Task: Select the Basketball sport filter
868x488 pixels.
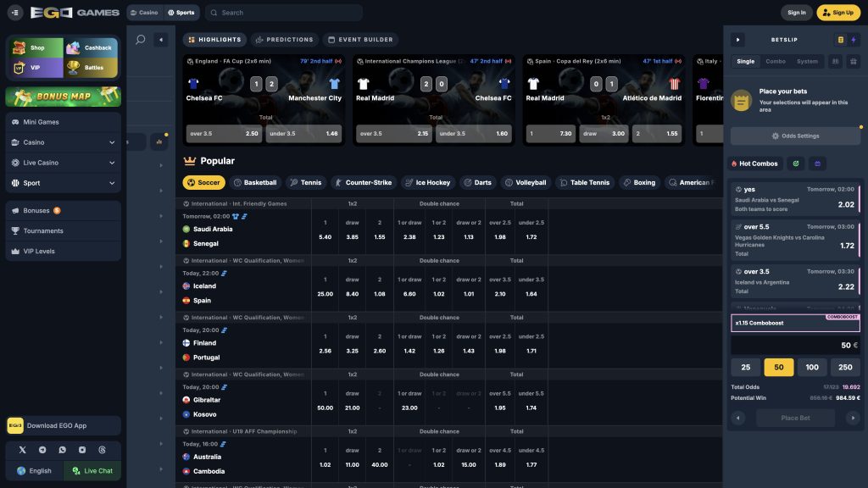Action: [x=255, y=183]
